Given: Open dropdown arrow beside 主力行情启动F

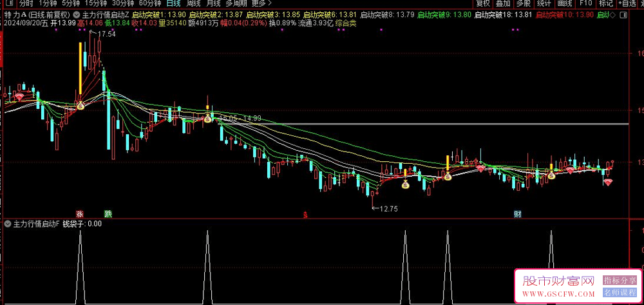Looking at the screenshot, I should [x=8, y=224].
